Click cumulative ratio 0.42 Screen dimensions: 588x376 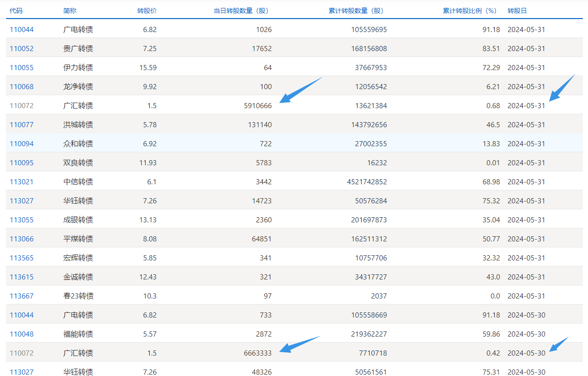coord(493,353)
